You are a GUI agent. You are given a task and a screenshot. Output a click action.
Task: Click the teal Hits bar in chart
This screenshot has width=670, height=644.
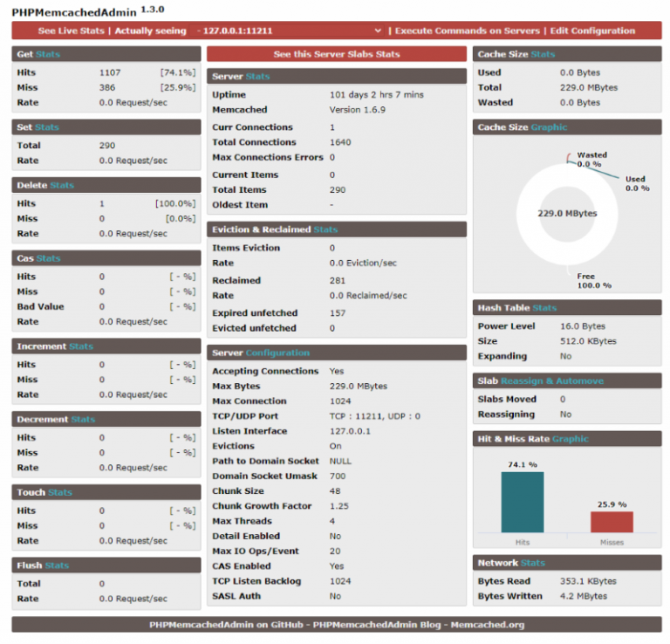(523, 502)
